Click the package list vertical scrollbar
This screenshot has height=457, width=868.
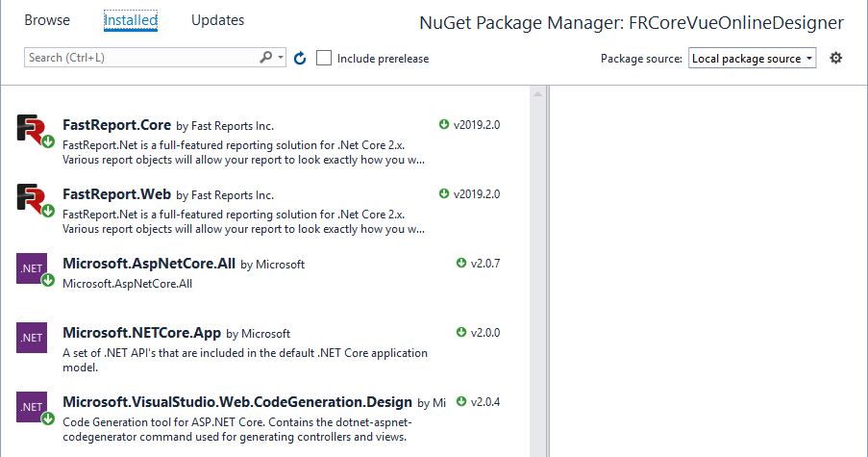coord(535,269)
